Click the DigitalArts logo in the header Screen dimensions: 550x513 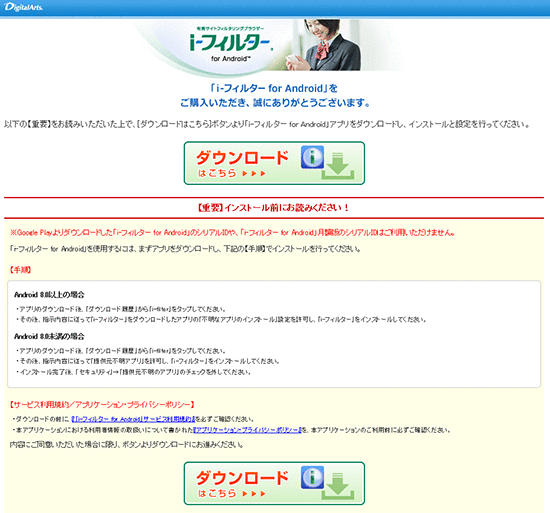tap(24, 7)
